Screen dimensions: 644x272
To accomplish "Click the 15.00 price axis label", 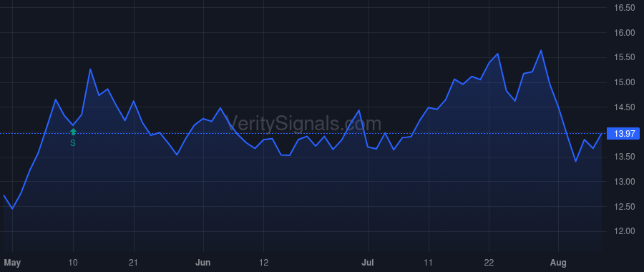I will [x=624, y=82].
